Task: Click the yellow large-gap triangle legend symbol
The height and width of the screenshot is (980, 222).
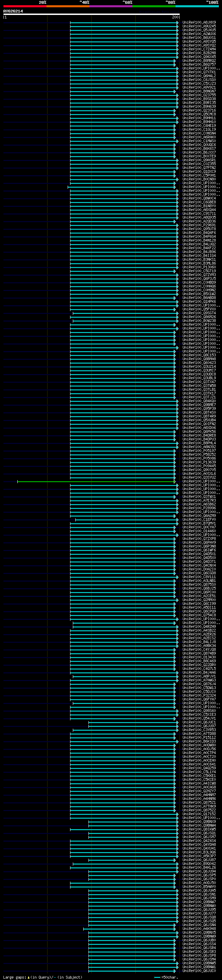Action: 28,977
